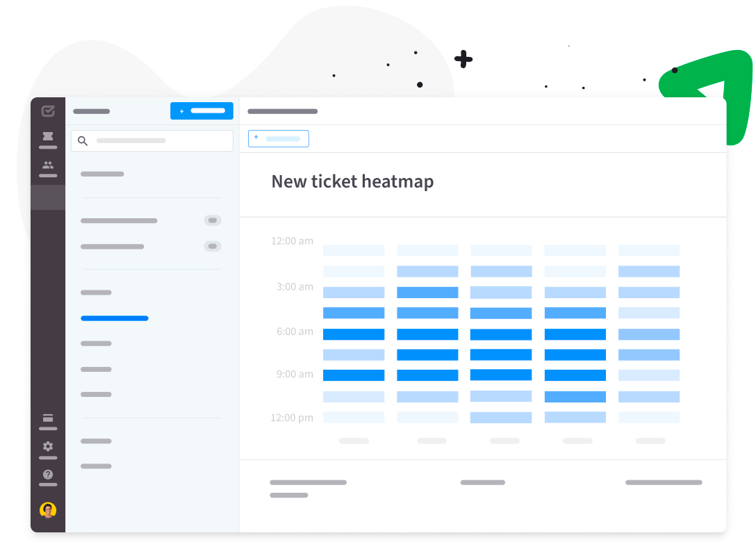Click the 6:00 am heatmap cell in first column
The width and height of the screenshot is (756, 556).
click(x=354, y=334)
